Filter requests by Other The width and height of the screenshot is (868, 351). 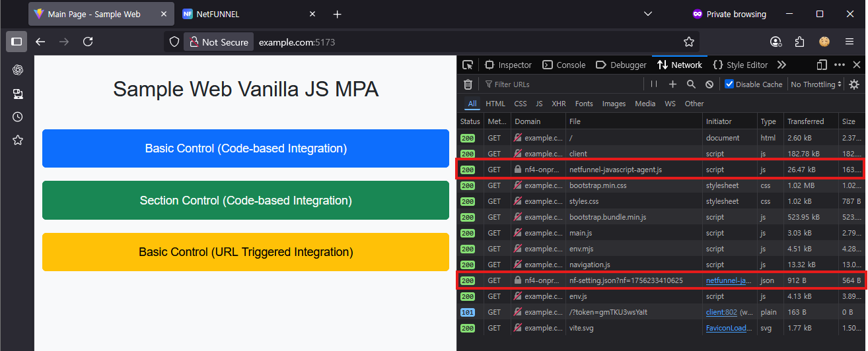tap(694, 104)
